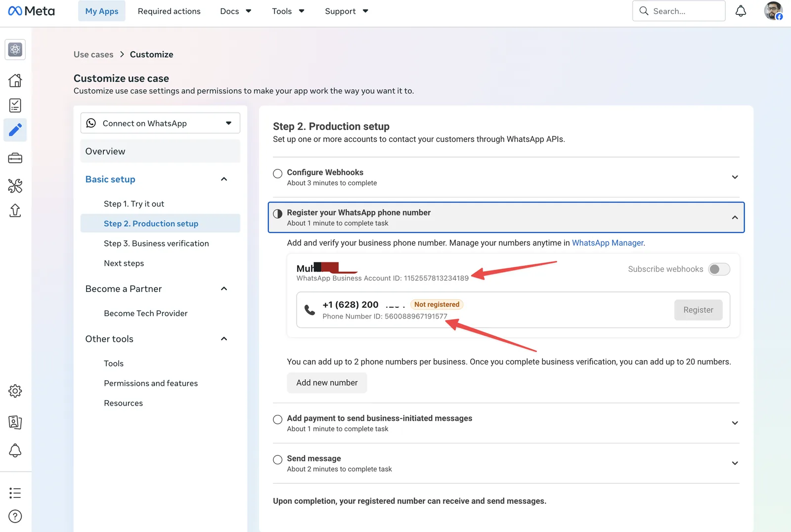Open the Support dropdown menu
The width and height of the screenshot is (791, 532).
(347, 11)
